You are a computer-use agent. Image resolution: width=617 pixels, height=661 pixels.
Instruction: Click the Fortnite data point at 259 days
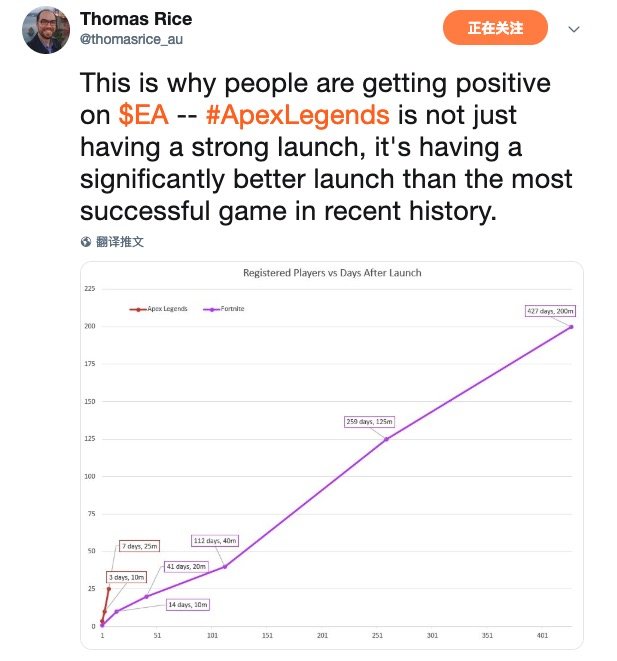pos(386,439)
